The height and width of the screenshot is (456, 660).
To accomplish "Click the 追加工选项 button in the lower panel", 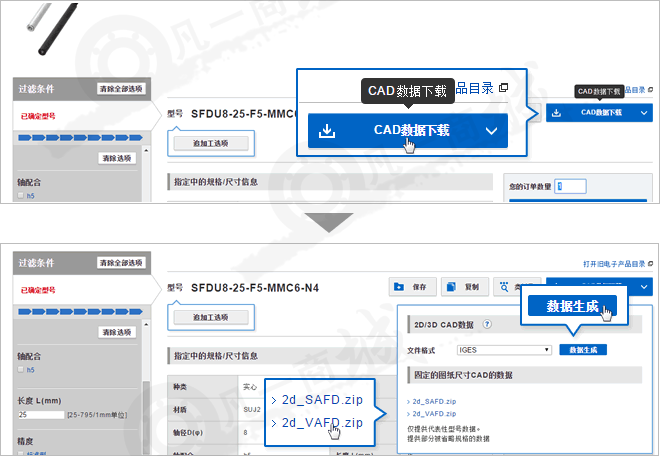I will tap(211, 316).
